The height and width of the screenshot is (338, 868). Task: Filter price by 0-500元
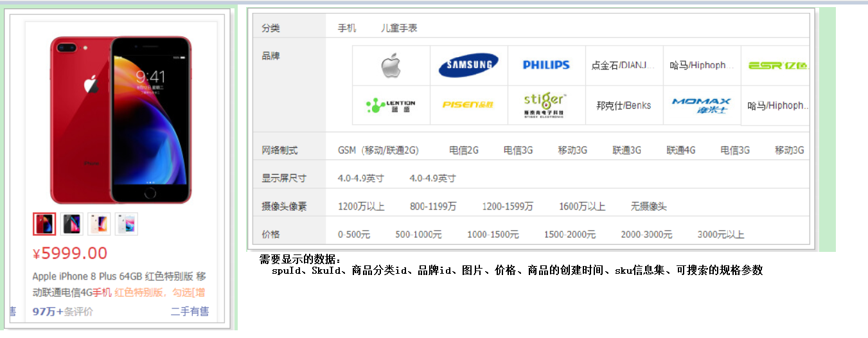coord(354,235)
